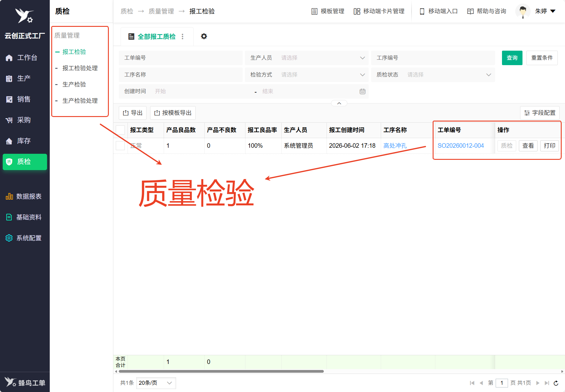Click the 工单编号 filter input
565x392 pixels.
pyautogui.click(x=181, y=58)
